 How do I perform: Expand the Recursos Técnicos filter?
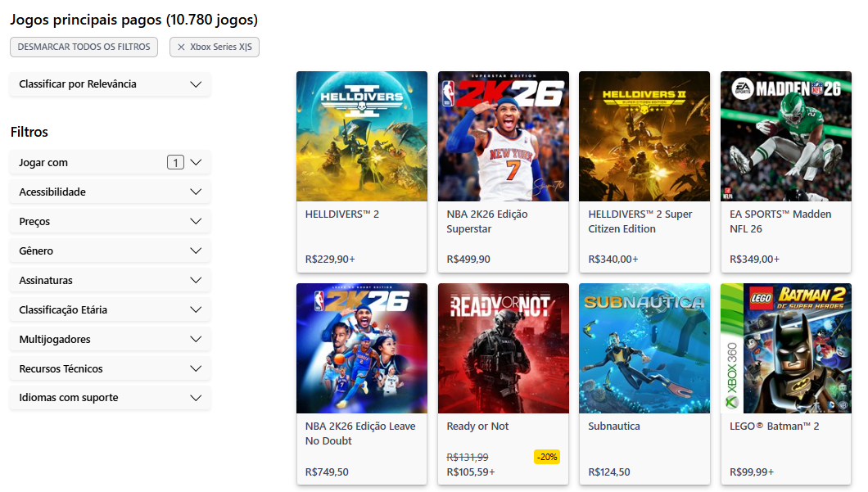coord(111,368)
